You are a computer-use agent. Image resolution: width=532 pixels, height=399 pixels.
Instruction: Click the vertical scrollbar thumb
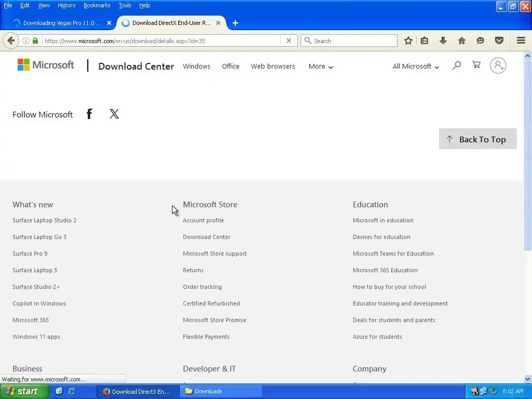pyautogui.click(x=528, y=155)
